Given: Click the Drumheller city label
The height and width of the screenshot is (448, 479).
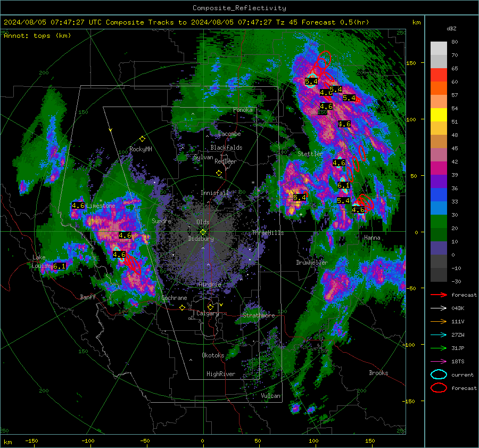Looking at the screenshot, I should pyautogui.click(x=312, y=263).
